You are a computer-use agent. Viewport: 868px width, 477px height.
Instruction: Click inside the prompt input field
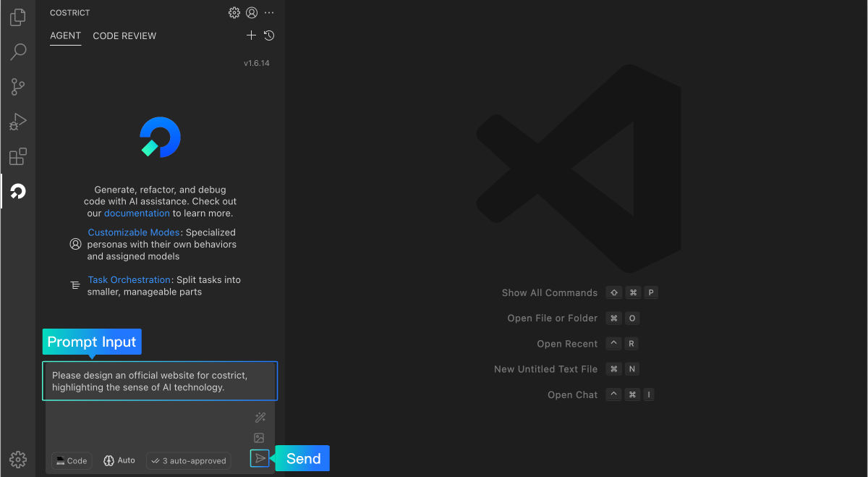click(159, 381)
